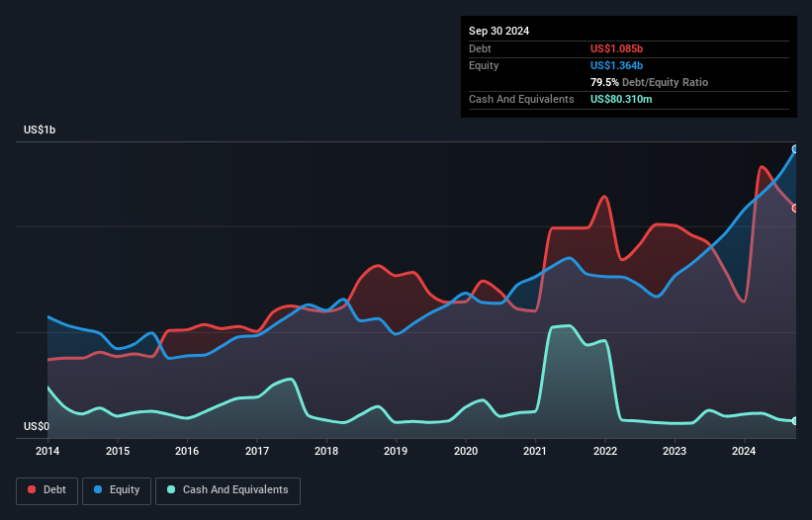Click the teal Cash And Equivalents legend dot

171,489
